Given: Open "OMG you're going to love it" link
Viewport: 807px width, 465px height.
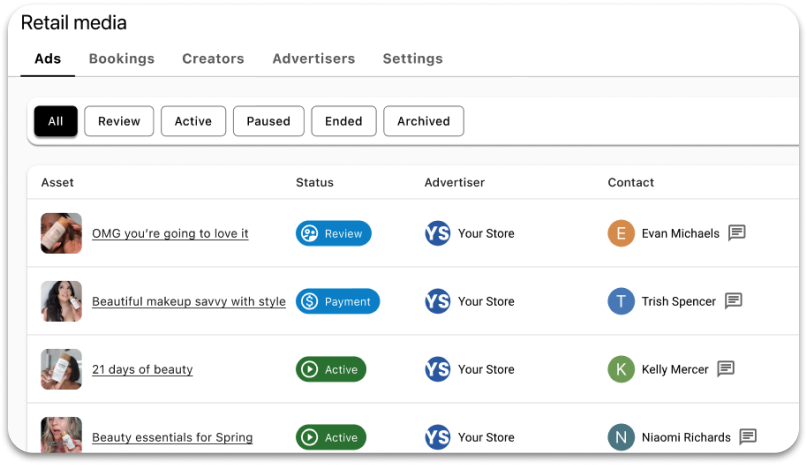Looking at the screenshot, I should click(x=170, y=234).
